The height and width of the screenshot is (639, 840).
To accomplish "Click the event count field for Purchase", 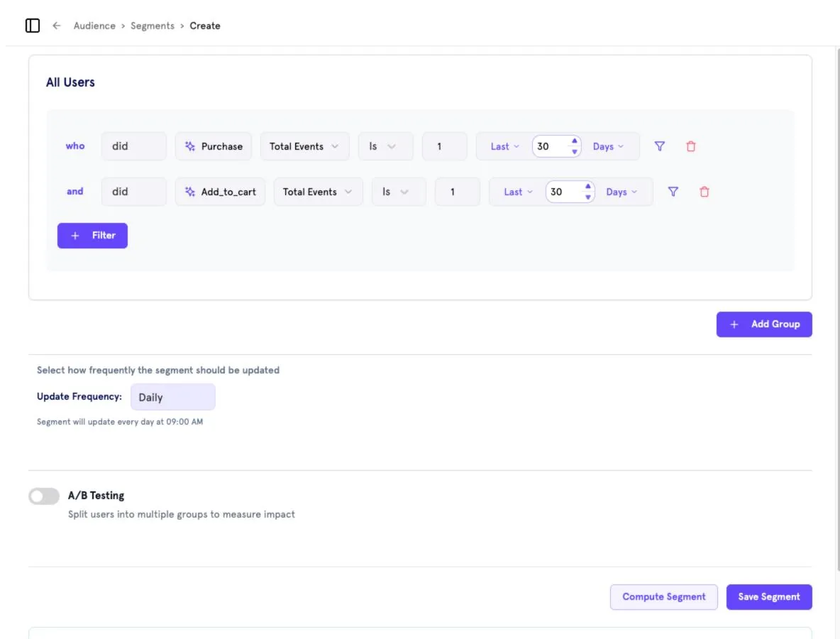I will coord(444,146).
